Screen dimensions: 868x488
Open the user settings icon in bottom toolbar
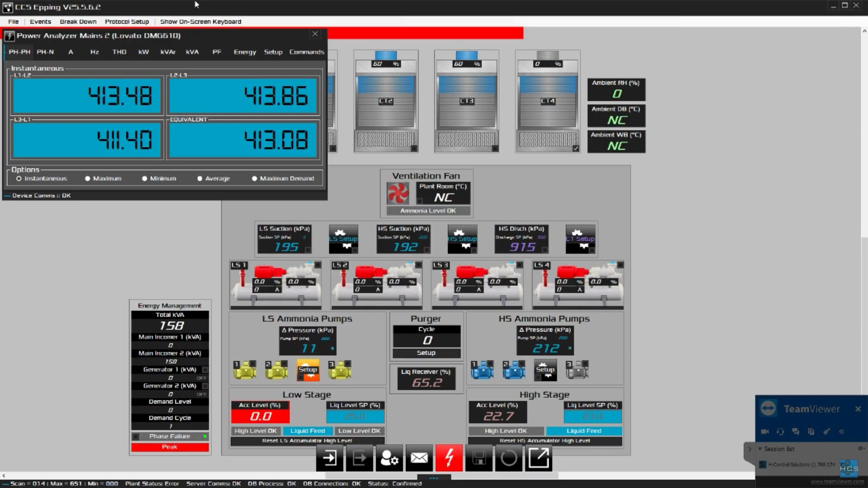tap(389, 458)
